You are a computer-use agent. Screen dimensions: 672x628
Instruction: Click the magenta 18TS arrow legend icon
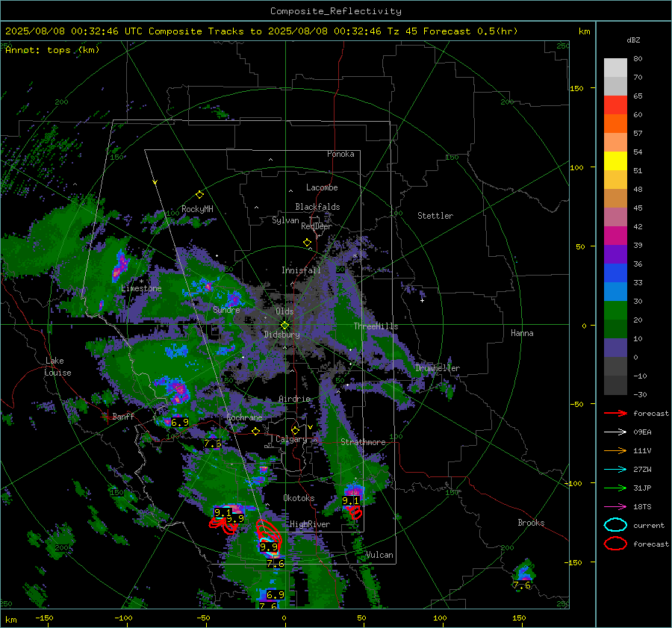tap(615, 507)
